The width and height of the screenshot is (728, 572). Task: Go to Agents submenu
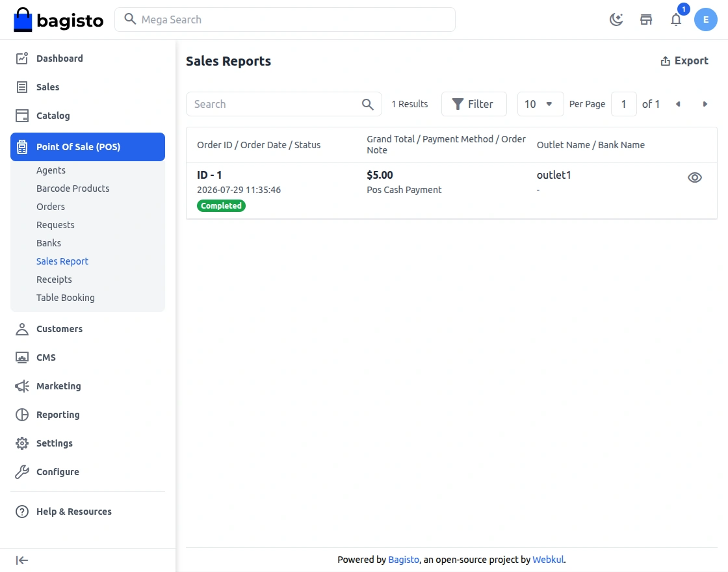pos(51,170)
